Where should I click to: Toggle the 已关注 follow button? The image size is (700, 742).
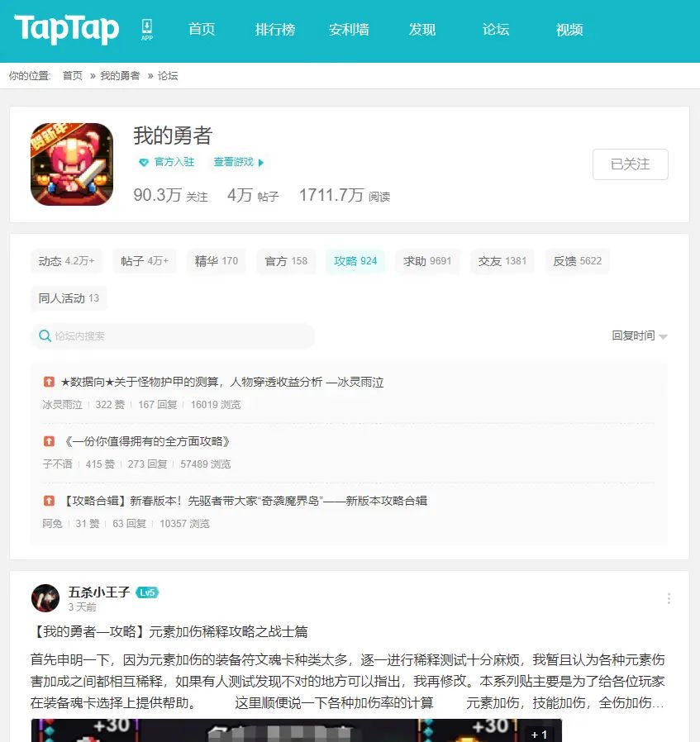tap(630, 164)
